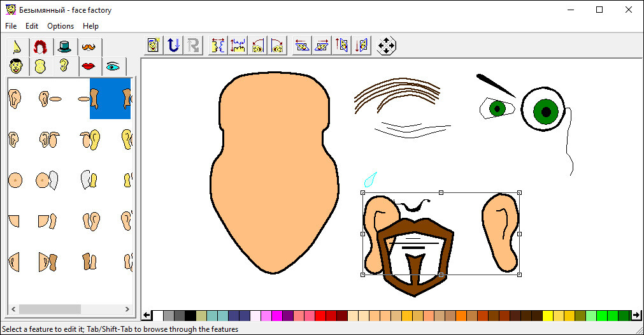Click the rotate left toolbar icon
This screenshot has height=335, width=644.
(x=257, y=45)
